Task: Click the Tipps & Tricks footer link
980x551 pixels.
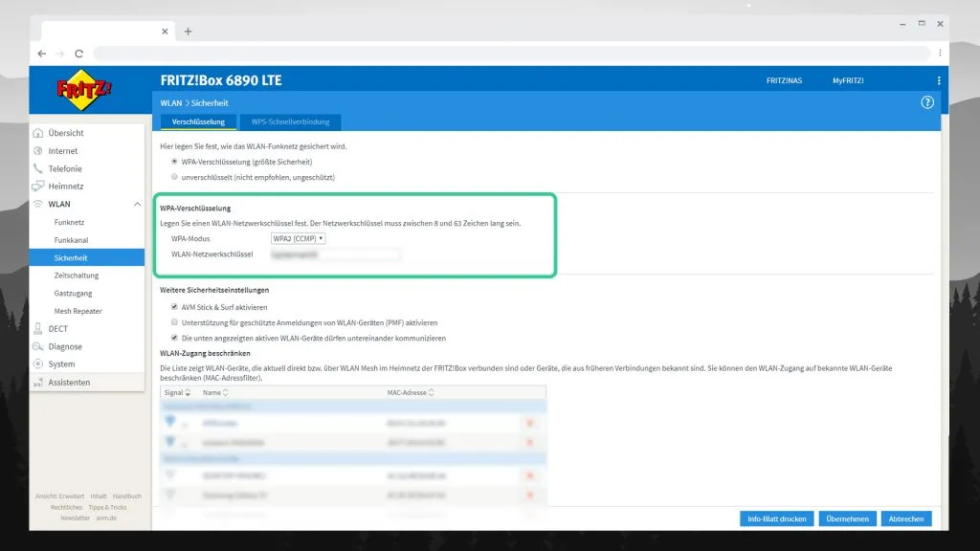Action: coord(107,507)
